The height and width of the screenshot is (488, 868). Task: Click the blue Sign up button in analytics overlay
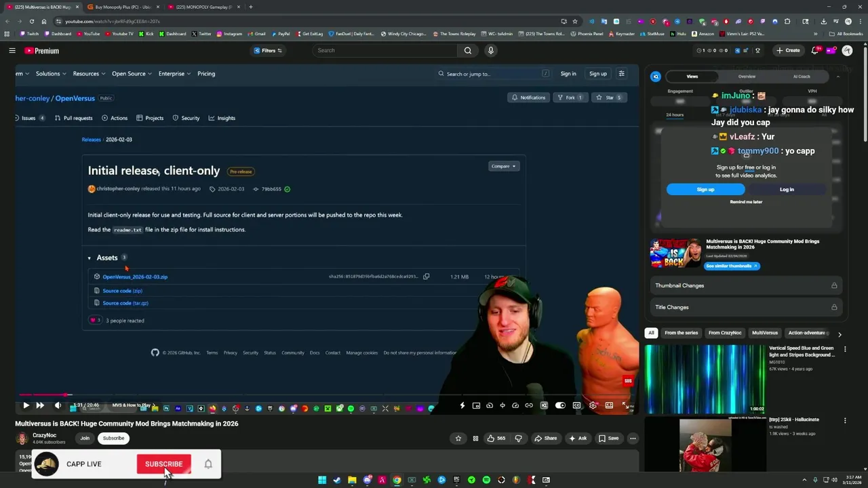(x=705, y=190)
